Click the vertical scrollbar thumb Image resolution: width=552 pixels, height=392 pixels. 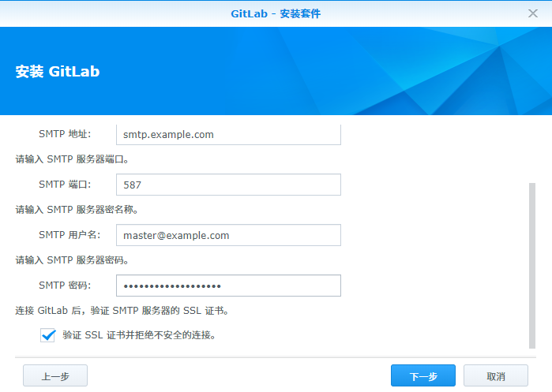coord(532,266)
